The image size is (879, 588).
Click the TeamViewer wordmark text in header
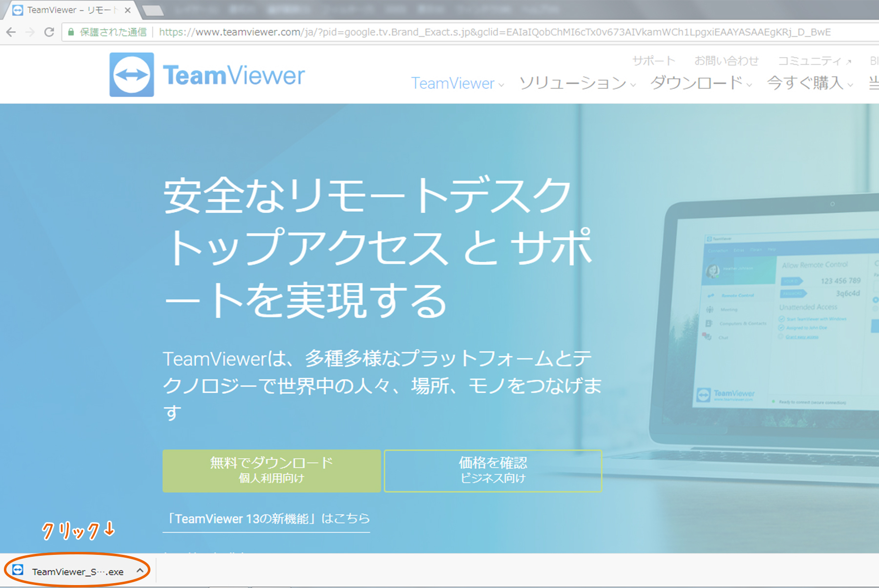pyautogui.click(x=234, y=75)
